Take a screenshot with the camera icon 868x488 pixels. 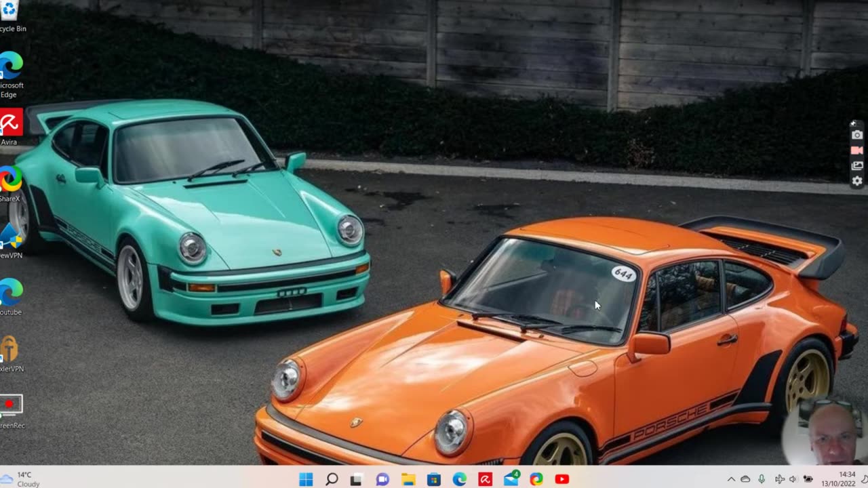coord(857,135)
